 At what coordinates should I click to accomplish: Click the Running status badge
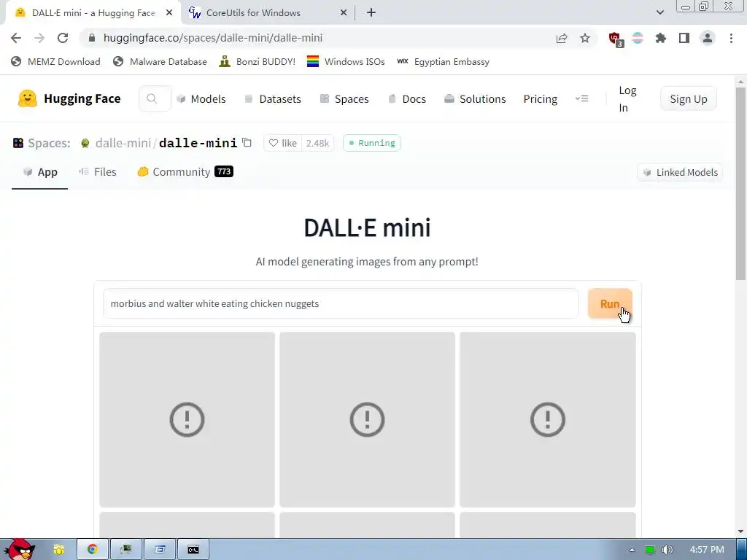[371, 143]
